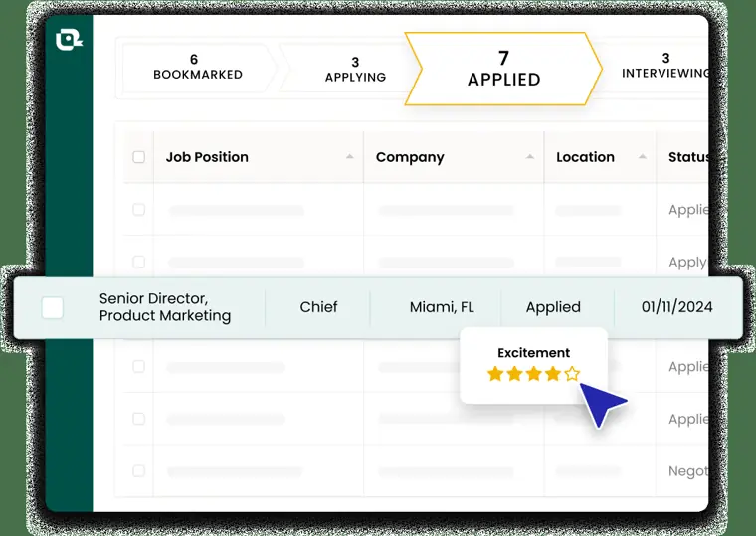The width and height of the screenshot is (756, 536).
Task: Check the second placeholder row checkbox
Action: pos(139,262)
